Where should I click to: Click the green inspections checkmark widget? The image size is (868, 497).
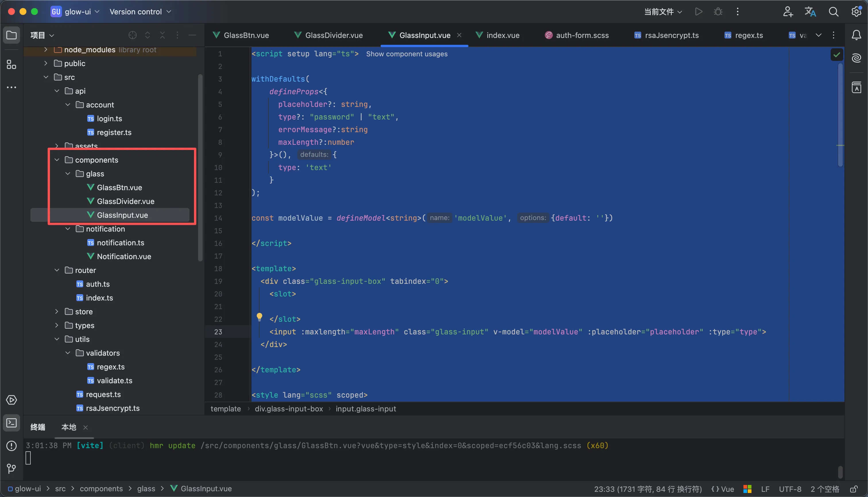pyautogui.click(x=837, y=55)
